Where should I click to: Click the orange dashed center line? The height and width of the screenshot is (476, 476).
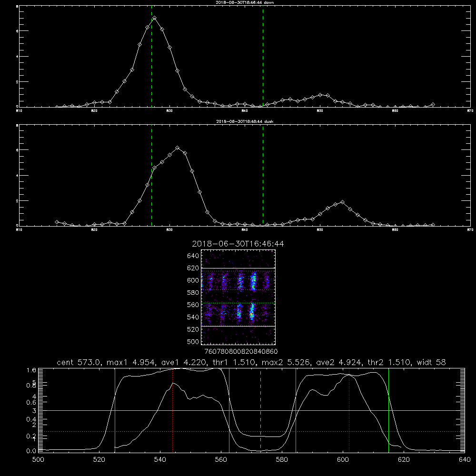coord(260,410)
